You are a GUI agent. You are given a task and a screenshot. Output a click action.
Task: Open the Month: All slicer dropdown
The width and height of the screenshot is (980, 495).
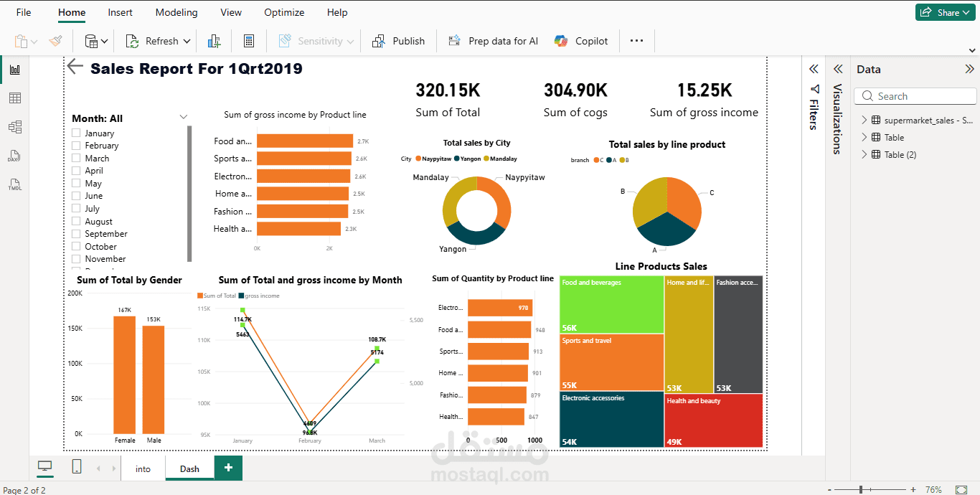[x=183, y=116]
